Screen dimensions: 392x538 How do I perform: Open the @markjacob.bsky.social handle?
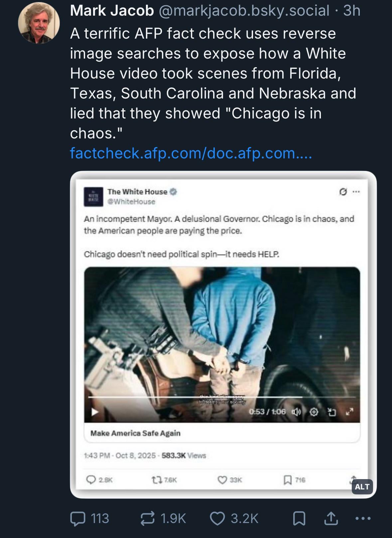click(x=244, y=11)
